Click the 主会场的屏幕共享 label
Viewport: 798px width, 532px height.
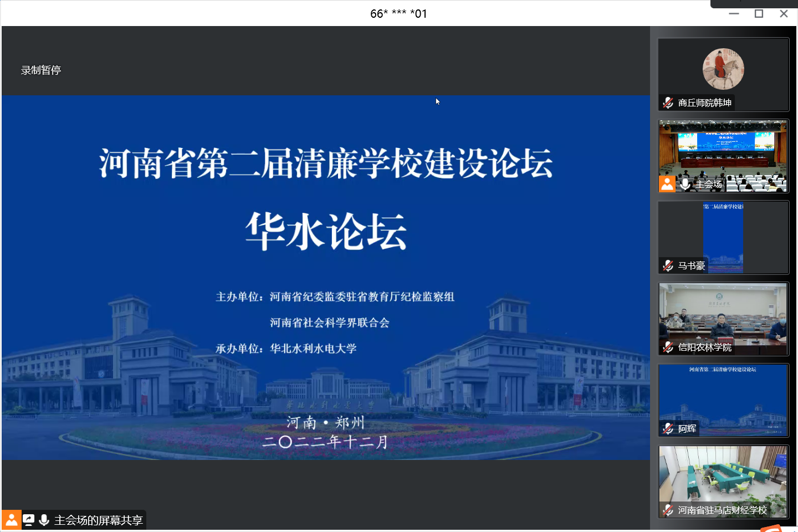click(99, 520)
